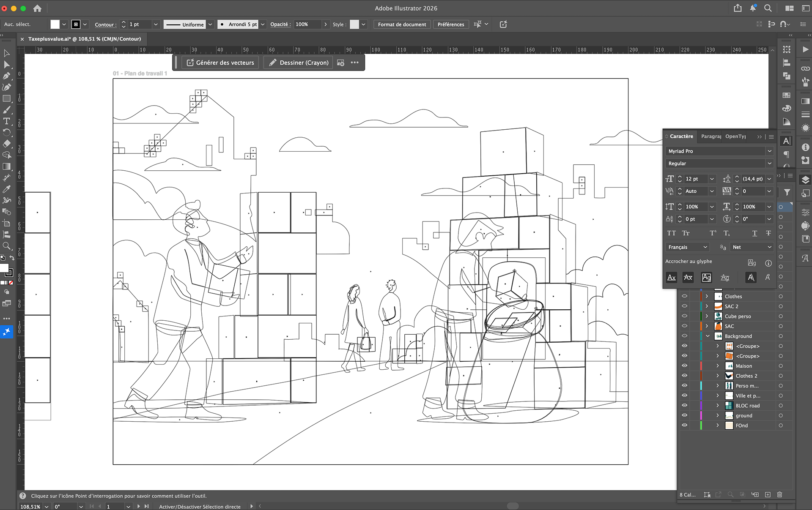Hide the ground layer
This screenshot has height=510, width=812.
coord(684,415)
